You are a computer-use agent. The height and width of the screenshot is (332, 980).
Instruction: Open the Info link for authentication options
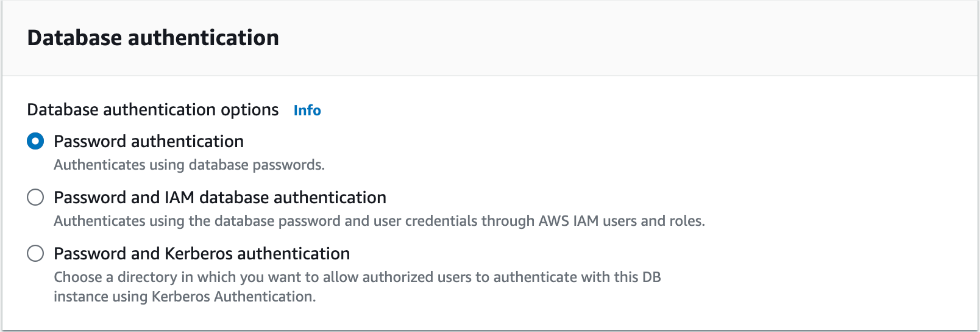tap(307, 110)
